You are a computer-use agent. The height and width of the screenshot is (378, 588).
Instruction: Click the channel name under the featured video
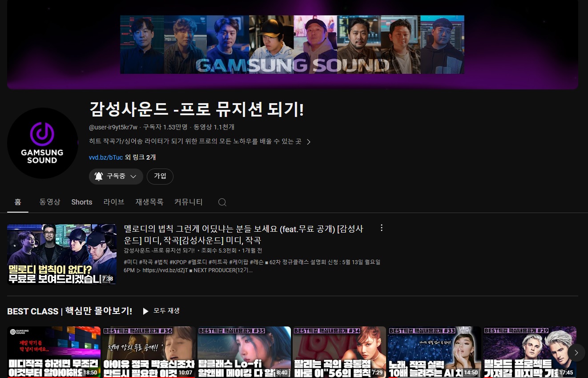159,251
